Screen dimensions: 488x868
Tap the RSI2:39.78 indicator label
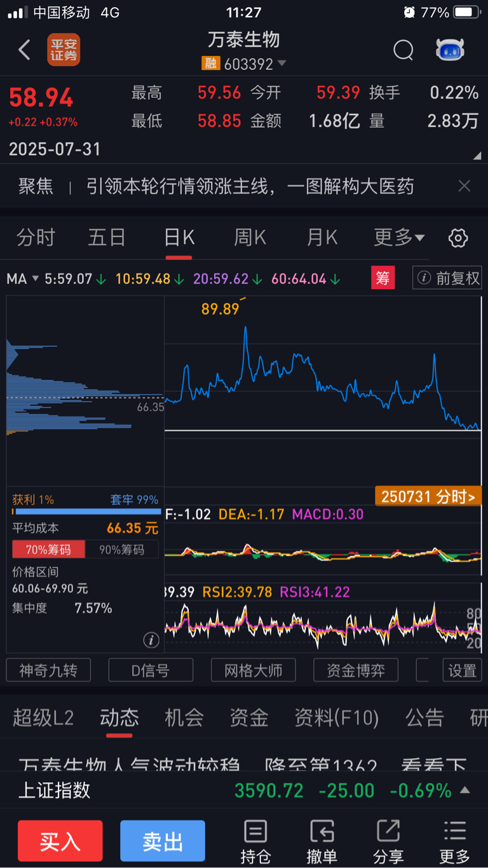237,592
